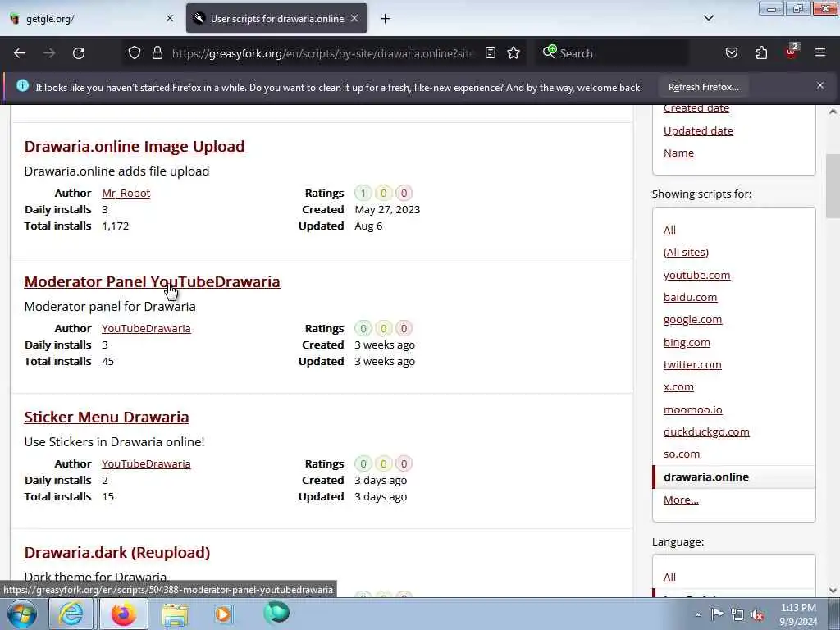Screen dimensions: 840x630
Task: Filter scripts for youtube.com
Action: click(696, 275)
